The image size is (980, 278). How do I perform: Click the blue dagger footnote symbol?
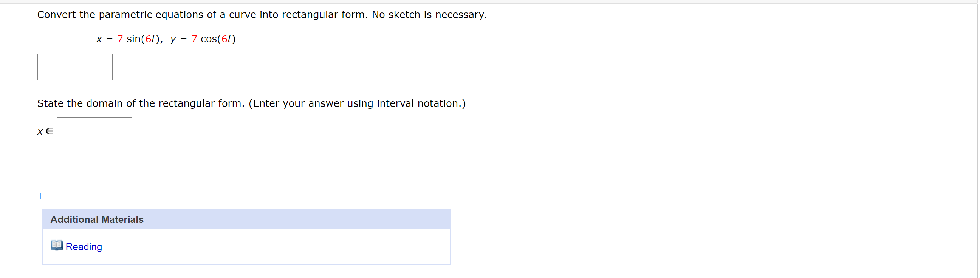[40, 196]
